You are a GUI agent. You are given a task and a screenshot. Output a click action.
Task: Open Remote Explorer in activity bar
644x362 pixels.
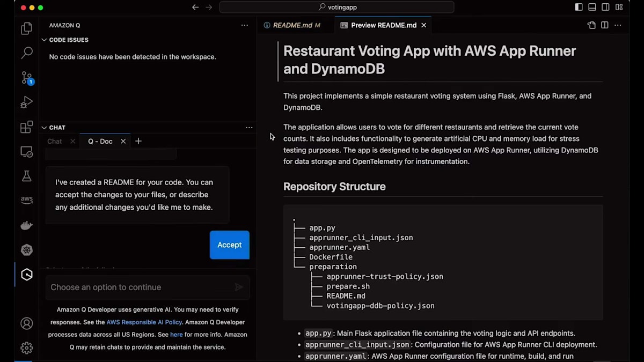tap(26, 152)
